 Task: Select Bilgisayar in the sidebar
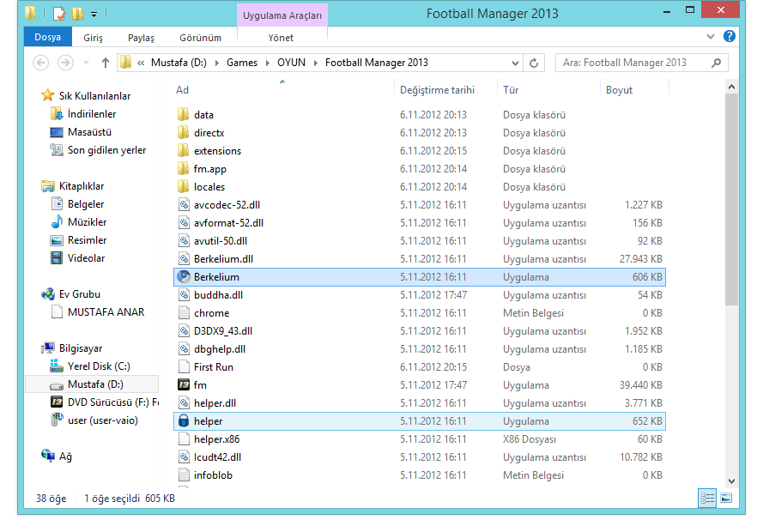coord(81,348)
